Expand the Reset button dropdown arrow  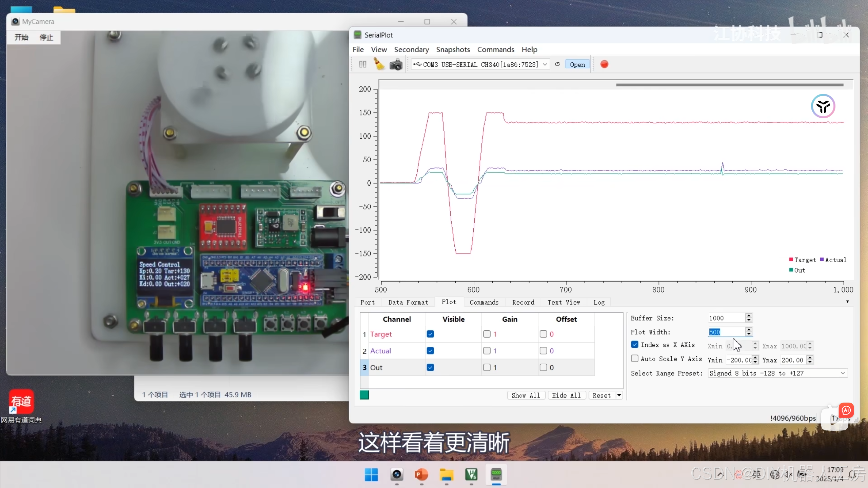619,395
